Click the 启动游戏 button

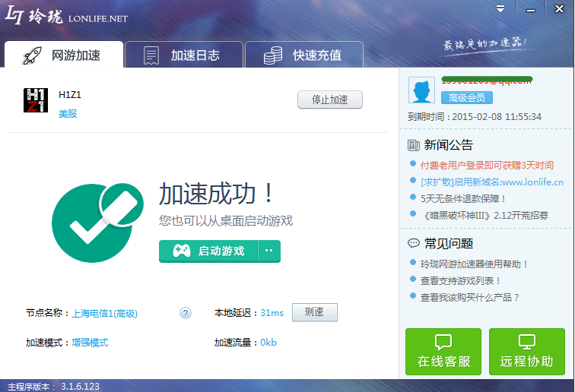(209, 251)
